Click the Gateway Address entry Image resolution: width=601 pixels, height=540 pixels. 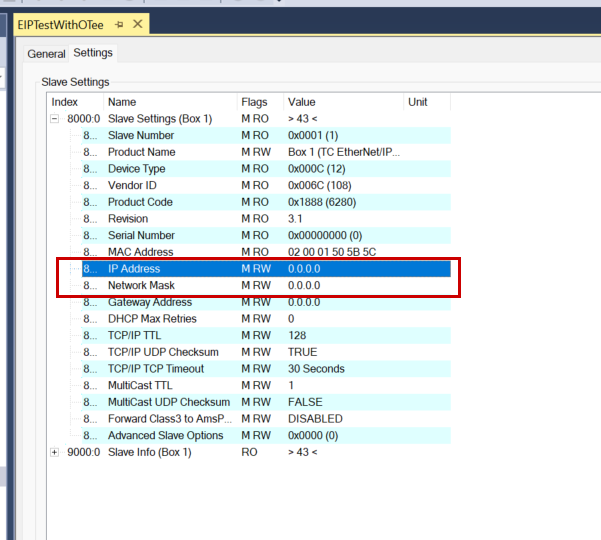[x=149, y=302]
